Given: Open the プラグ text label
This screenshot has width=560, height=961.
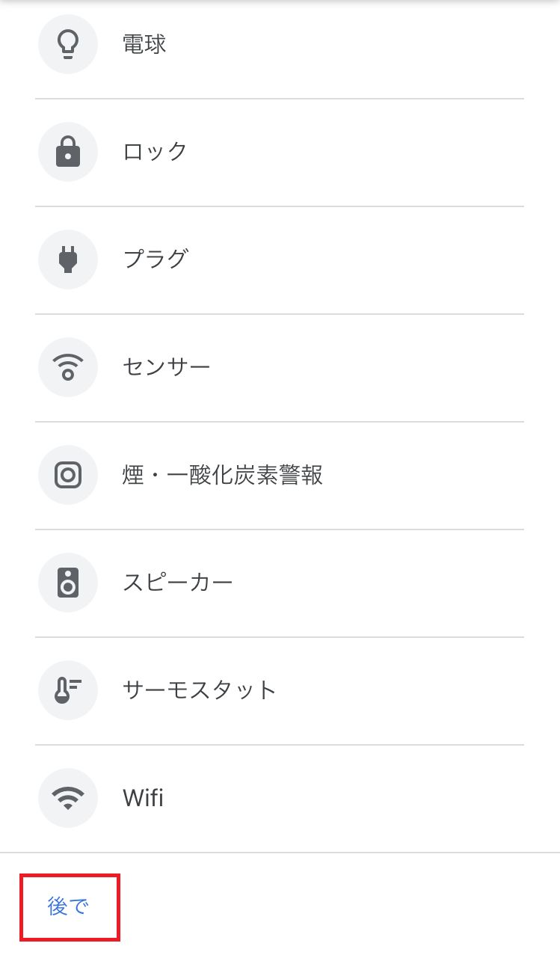Looking at the screenshot, I should tap(155, 260).
